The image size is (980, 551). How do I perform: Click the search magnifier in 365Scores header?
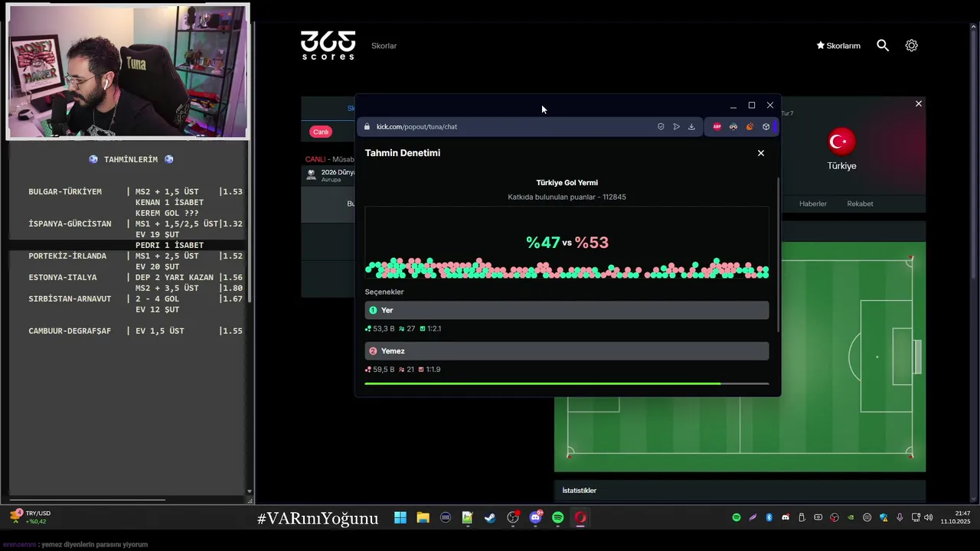883,46
